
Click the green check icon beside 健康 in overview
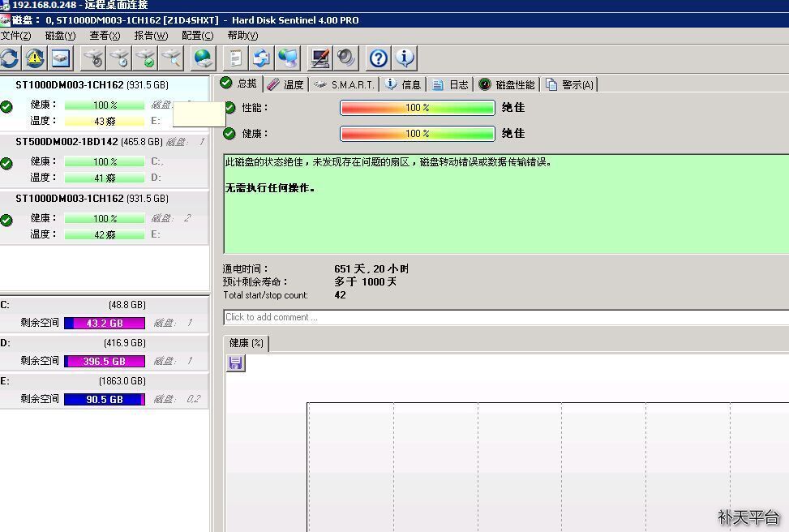pyautogui.click(x=229, y=133)
